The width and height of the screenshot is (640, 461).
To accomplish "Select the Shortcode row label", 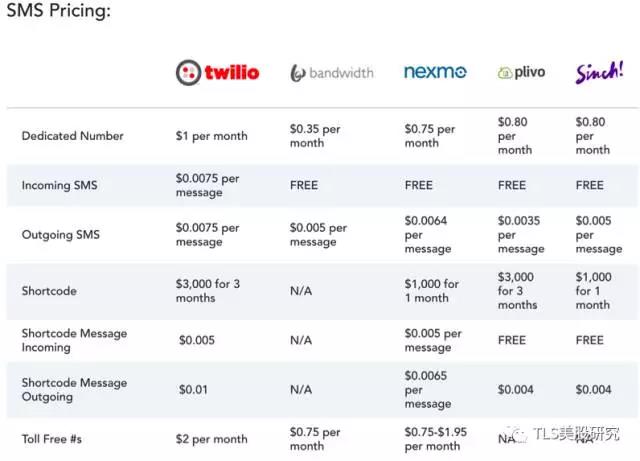I will click(x=49, y=291).
